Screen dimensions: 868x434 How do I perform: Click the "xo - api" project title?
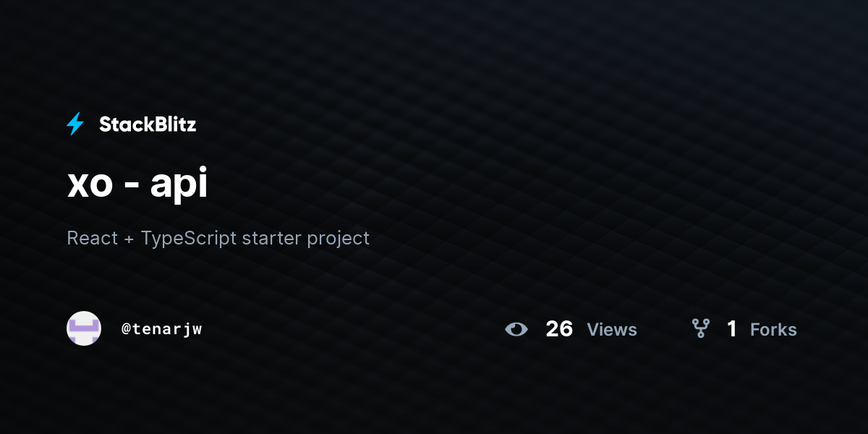[137, 184]
